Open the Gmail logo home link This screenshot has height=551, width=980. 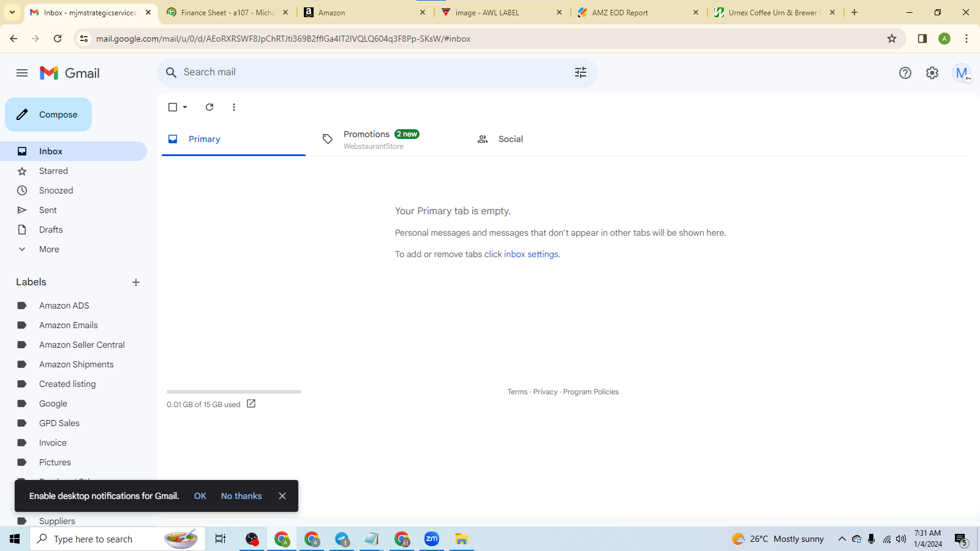(70, 73)
